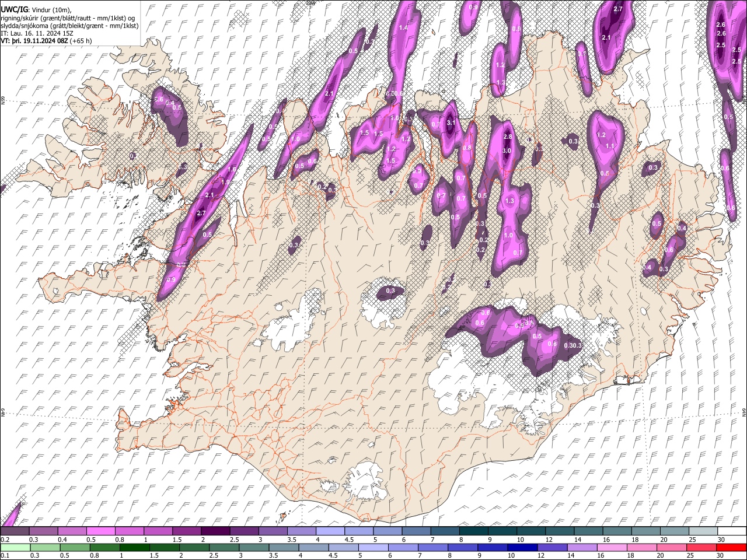The height and width of the screenshot is (560, 747).
Task: Click the 2.8 precipitation value on the map
Action: (x=507, y=136)
